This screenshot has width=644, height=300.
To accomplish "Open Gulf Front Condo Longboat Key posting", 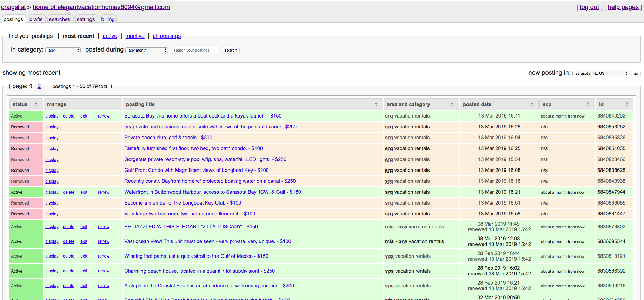I will coord(197,170).
